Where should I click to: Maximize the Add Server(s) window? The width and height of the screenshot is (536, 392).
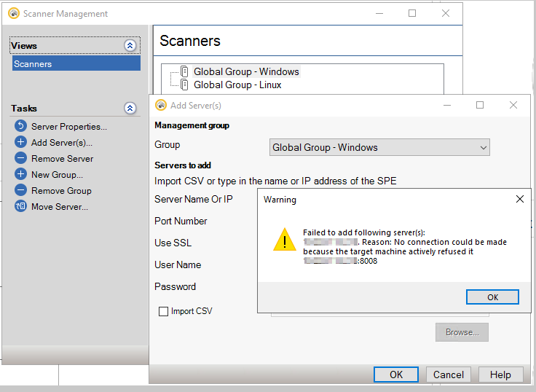(x=480, y=105)
